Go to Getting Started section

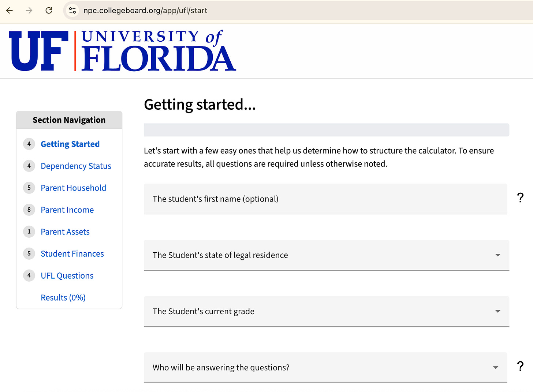pyautogui.click(x=70, y=144)
